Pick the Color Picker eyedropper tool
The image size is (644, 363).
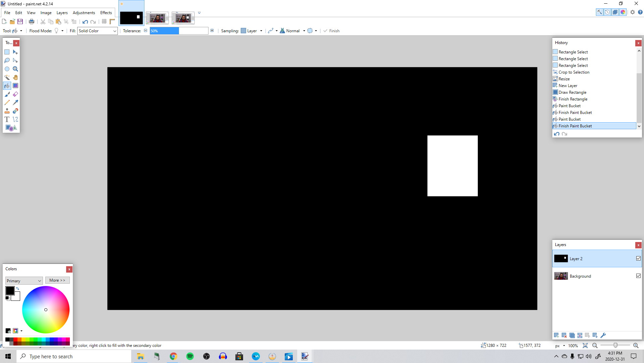click(15, 103)
